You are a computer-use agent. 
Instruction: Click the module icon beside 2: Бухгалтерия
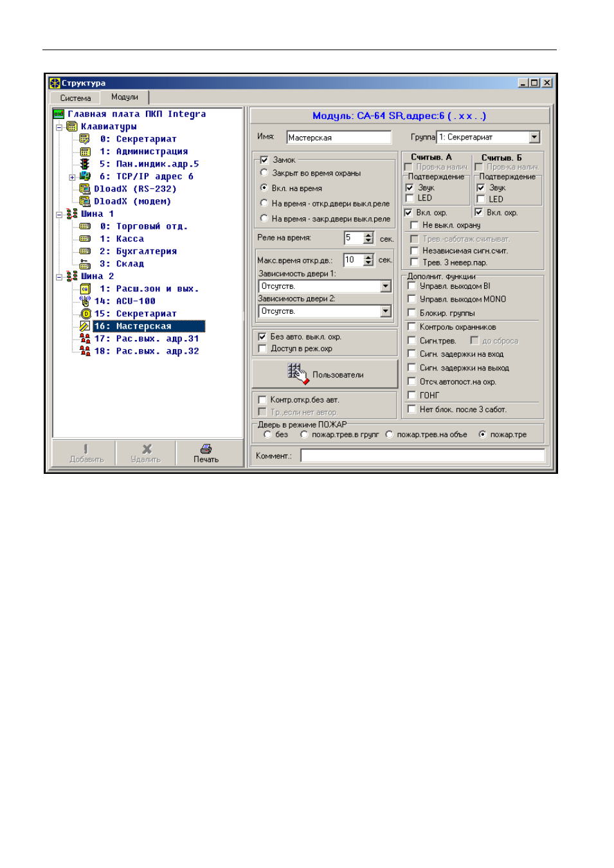click(85, 251)
